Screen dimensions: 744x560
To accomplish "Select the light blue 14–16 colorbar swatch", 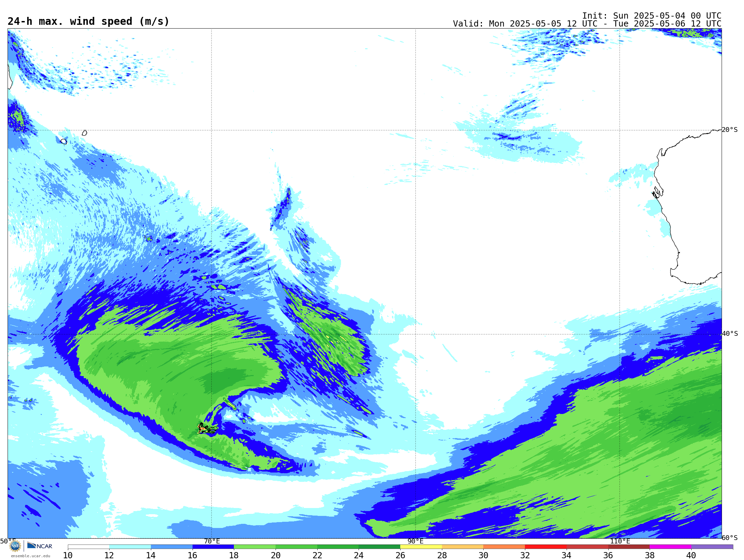I will pyautogui.click(x=172, y=547).
